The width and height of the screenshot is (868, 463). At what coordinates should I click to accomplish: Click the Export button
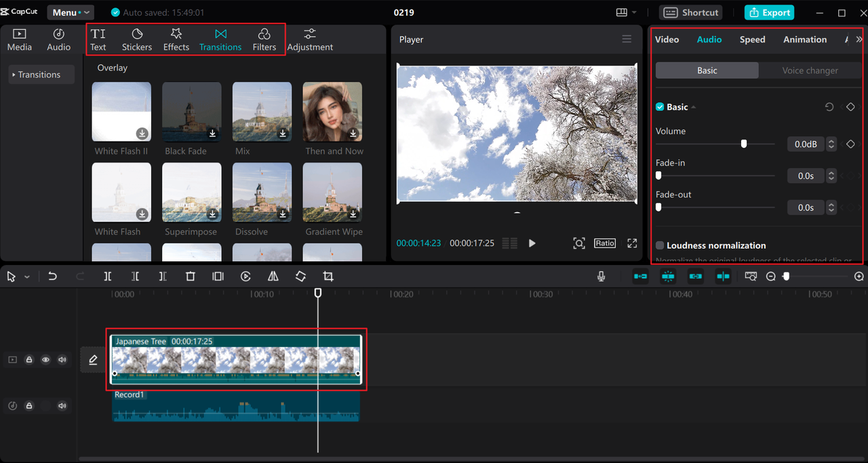click(769, 12)
